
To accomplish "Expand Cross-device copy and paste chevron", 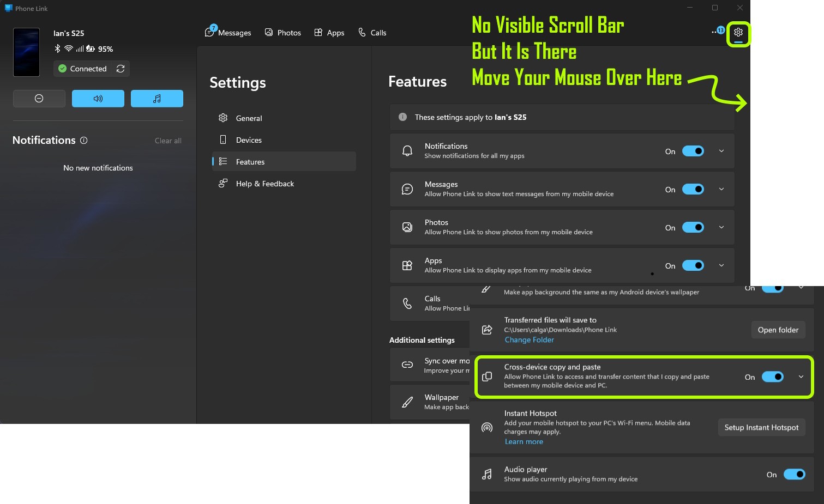I will tap(801, 377).
